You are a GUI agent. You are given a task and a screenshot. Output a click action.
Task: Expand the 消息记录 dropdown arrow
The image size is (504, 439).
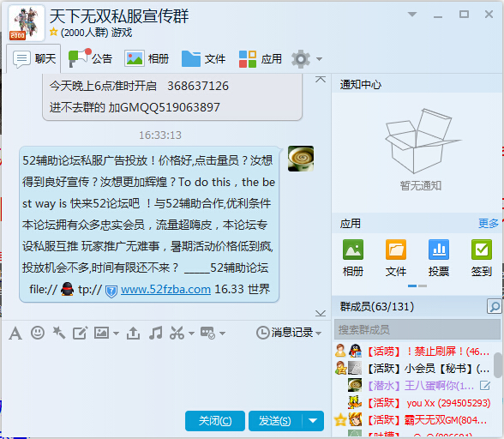[319, 334]
